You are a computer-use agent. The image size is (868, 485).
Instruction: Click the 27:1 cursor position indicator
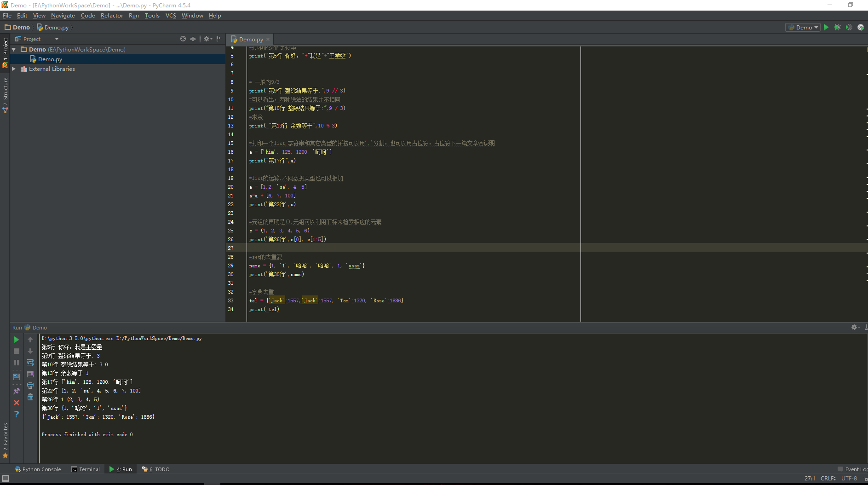pos(810,479)
